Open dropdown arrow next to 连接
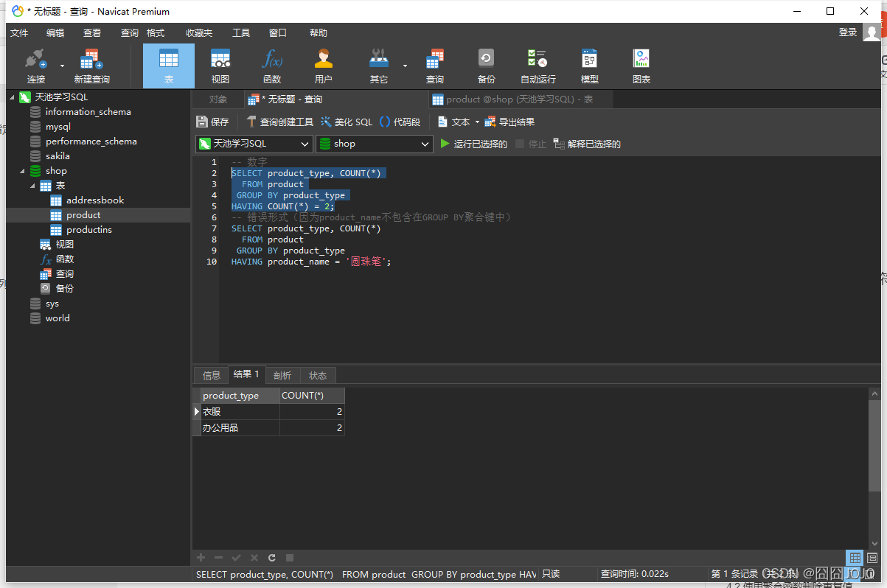Viewport: 887px width, 588px height. (61, 66)
